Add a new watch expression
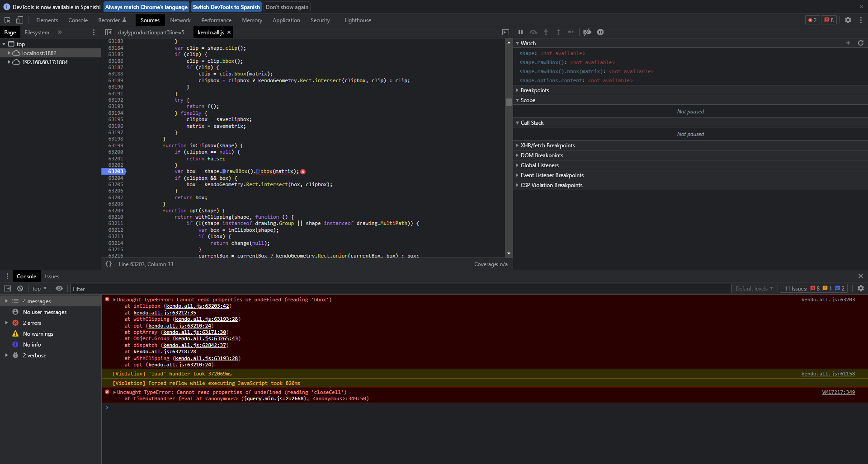Viewport: 868px width, 464px height. pos(848,43)
